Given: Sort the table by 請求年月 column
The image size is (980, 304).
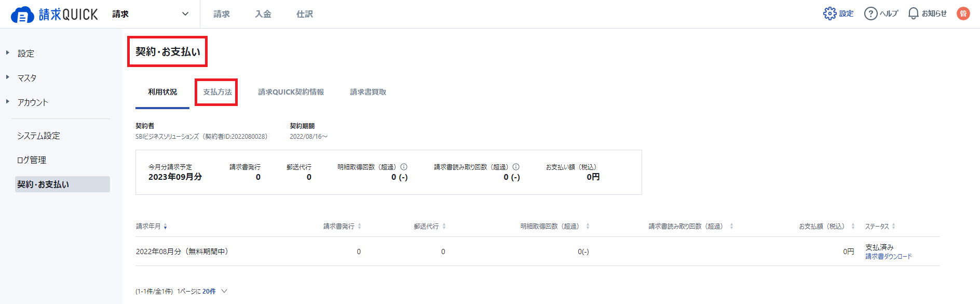Looking at the screenshot, I should [165, 226].
